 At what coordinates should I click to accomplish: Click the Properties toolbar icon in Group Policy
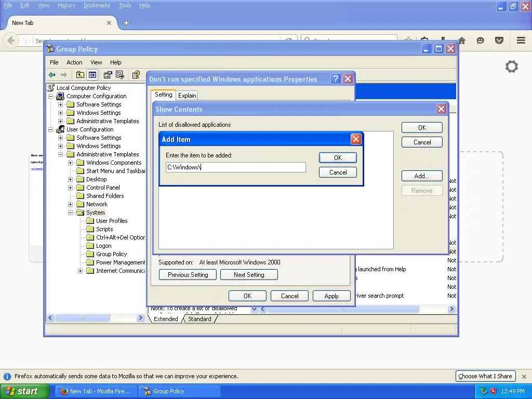[x=108, y=75]
